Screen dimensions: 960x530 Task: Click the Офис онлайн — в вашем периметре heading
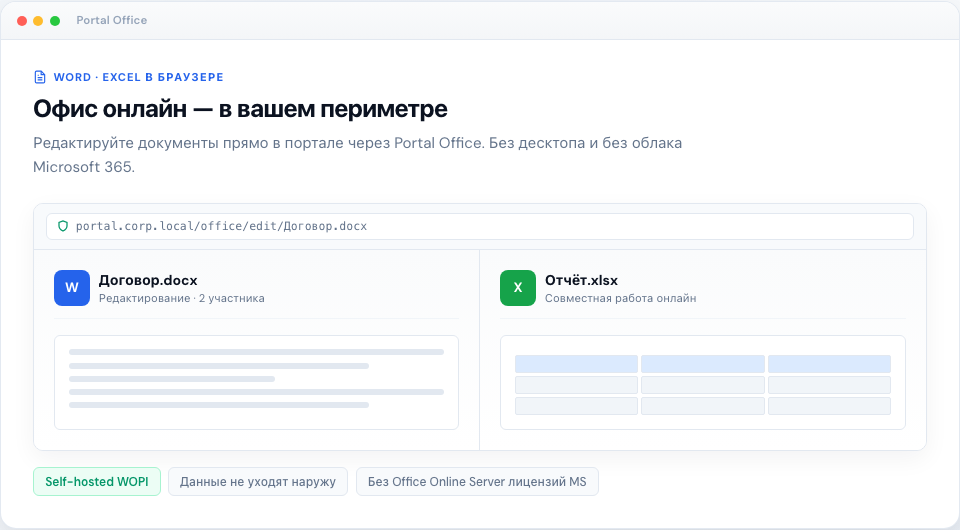240,109
